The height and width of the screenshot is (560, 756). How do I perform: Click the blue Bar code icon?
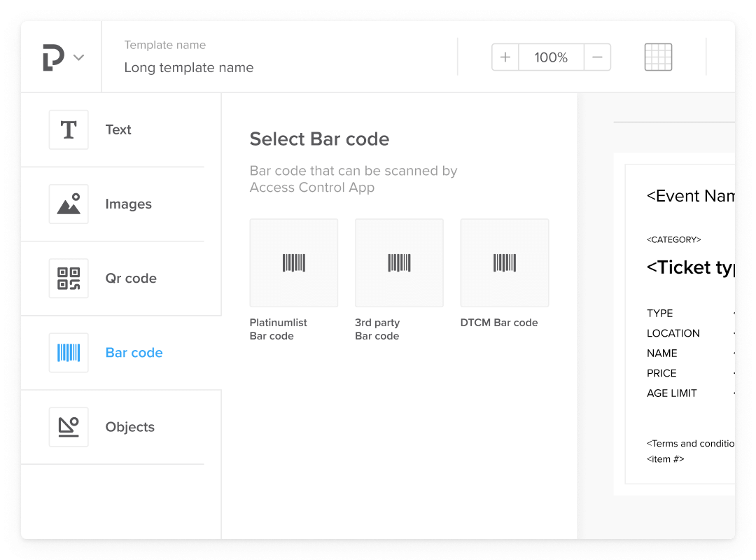click(x=69, y=353)
